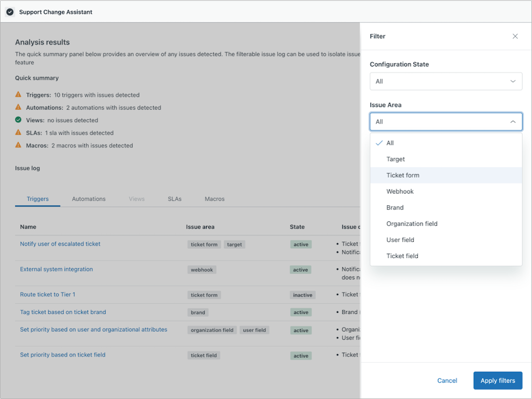
Task: Open the External system integration trigger
Action: [56, 269]
